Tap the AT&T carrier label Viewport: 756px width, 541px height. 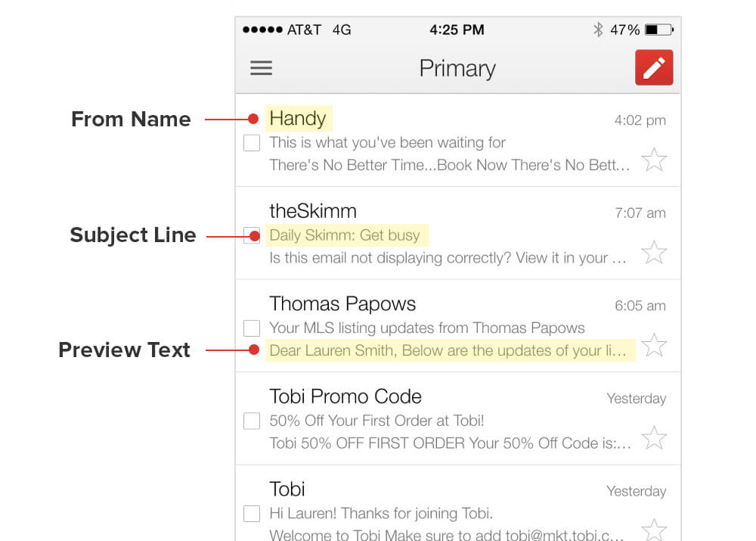point(304,30)
